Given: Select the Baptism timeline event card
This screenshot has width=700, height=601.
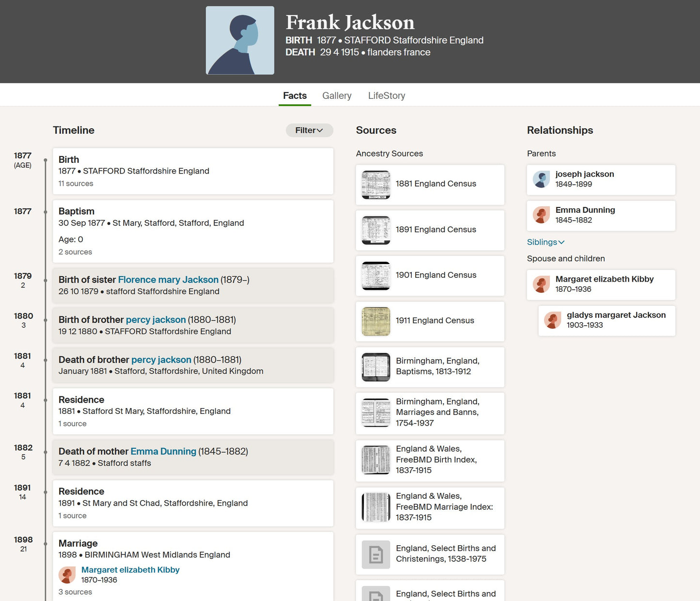Looking at the screenshot, I should point(193,231).
